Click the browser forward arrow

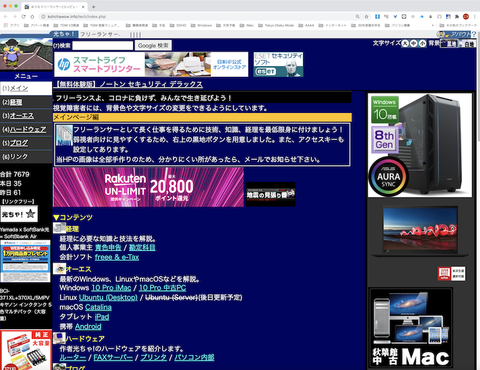(14, 16)
